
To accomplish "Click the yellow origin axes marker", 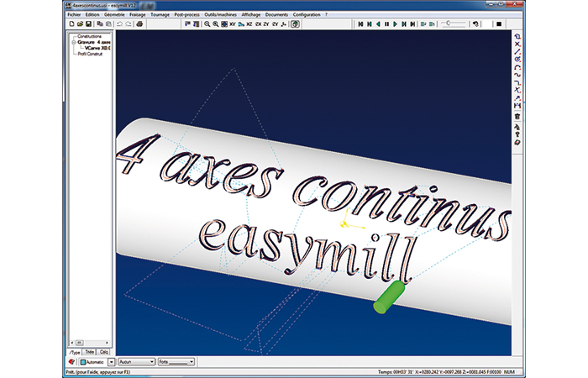I will [x=350, y=221].
